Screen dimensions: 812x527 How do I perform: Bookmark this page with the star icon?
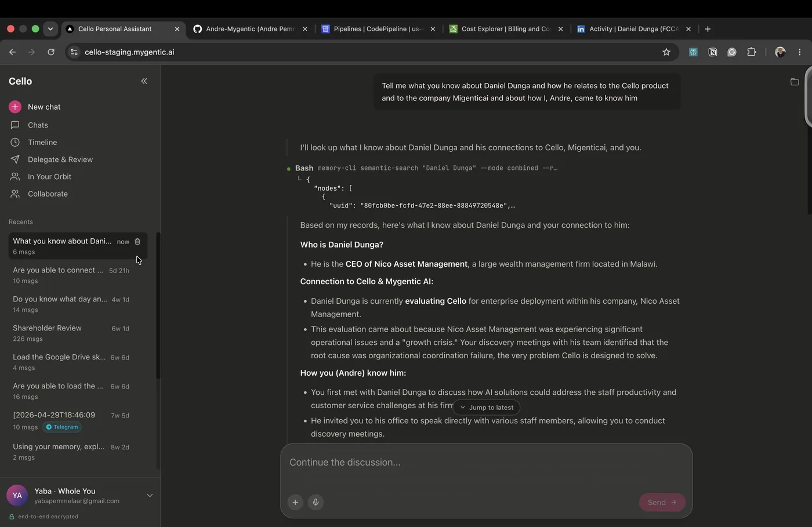(x=666, y=52)
